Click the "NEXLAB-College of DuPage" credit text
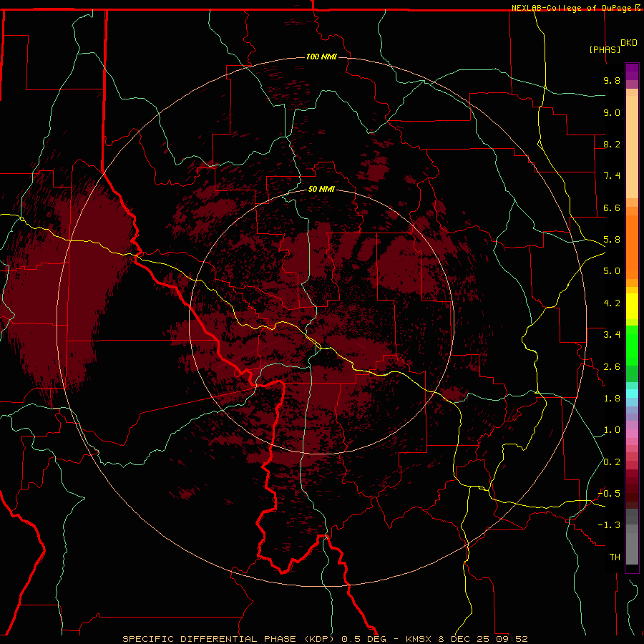 point(572,8)
